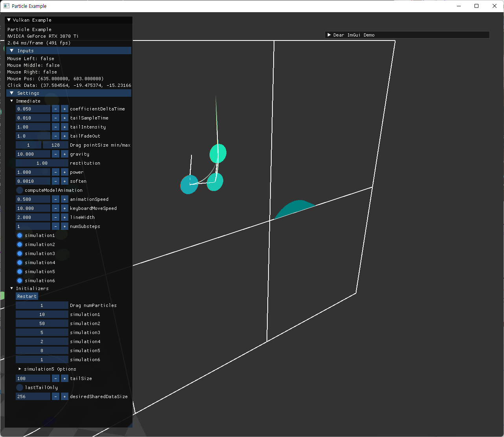The height and width of the screenshot is (437, 504).
Task: Click simulation5 particle count field
Action: [x=42, y=351]
